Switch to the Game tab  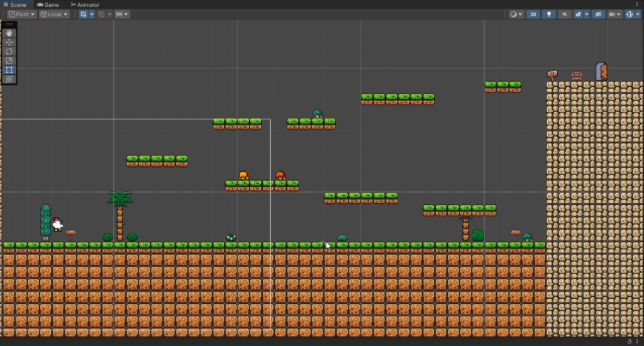(x=48, y=4)
